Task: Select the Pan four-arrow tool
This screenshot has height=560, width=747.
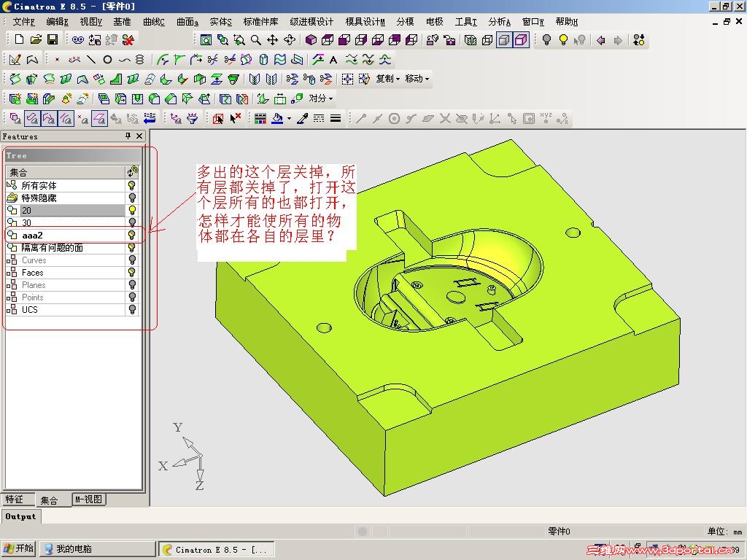Action: [273, 40]
